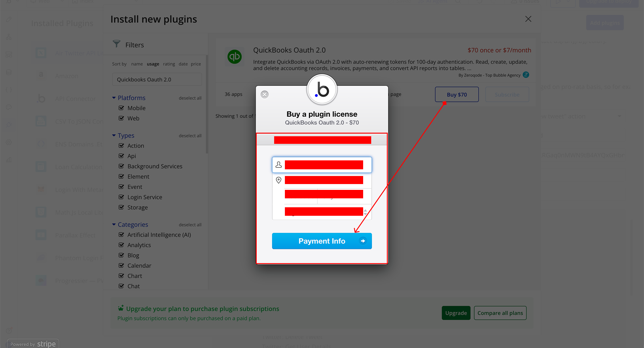The image size is (644, 348).
Task: Click the Bubble logo above license dialog
Action: [x=322, y=90]
